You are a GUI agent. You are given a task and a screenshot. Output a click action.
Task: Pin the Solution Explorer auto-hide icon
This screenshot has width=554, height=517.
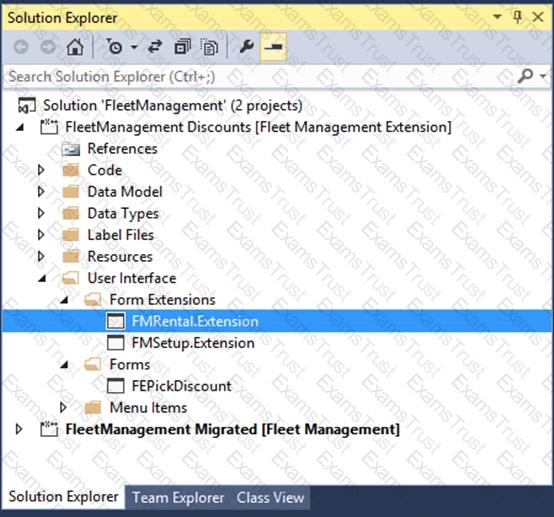[x=518, y=17]
